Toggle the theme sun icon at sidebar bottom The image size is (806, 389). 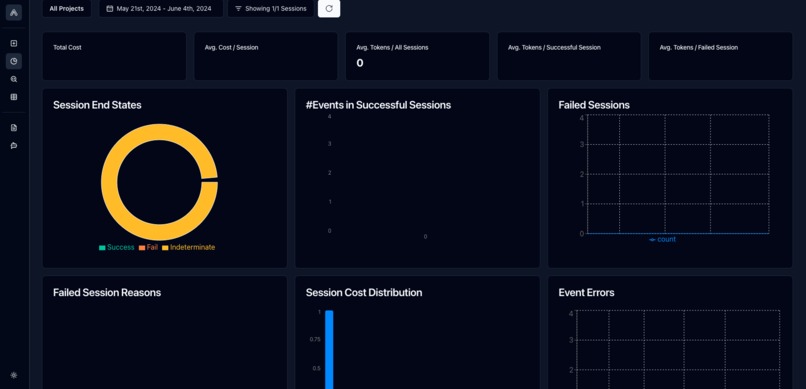tap(14, 375)
